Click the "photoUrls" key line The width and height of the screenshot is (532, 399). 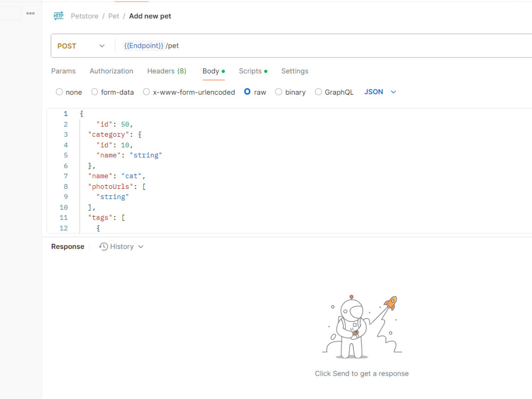(117, 186)
